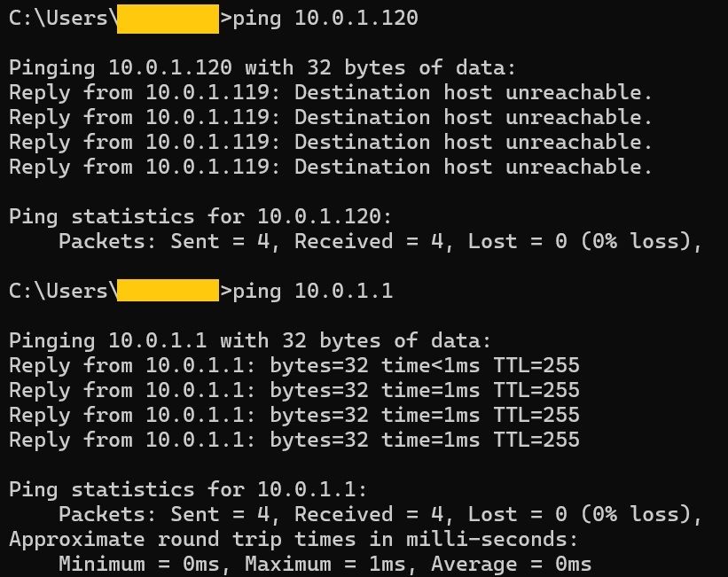Click the first "Destination host unreachable" reply line
The height and width of the screenshot is (577, 728).
coord(331,93)
